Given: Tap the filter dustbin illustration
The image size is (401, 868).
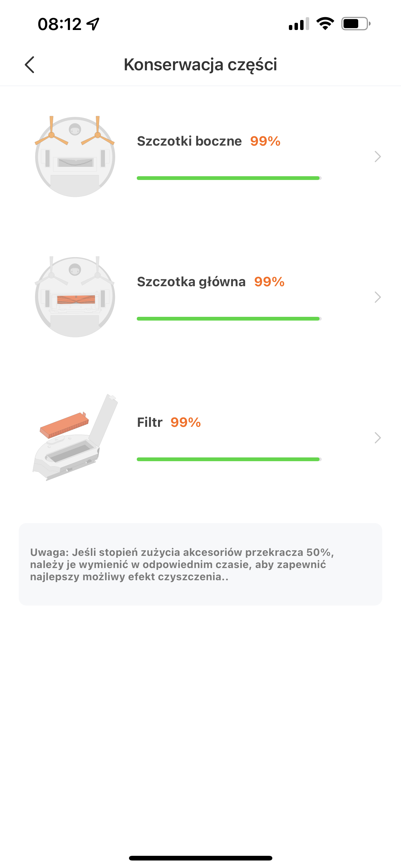Looking at the screenshot, I should click(75, 437).
